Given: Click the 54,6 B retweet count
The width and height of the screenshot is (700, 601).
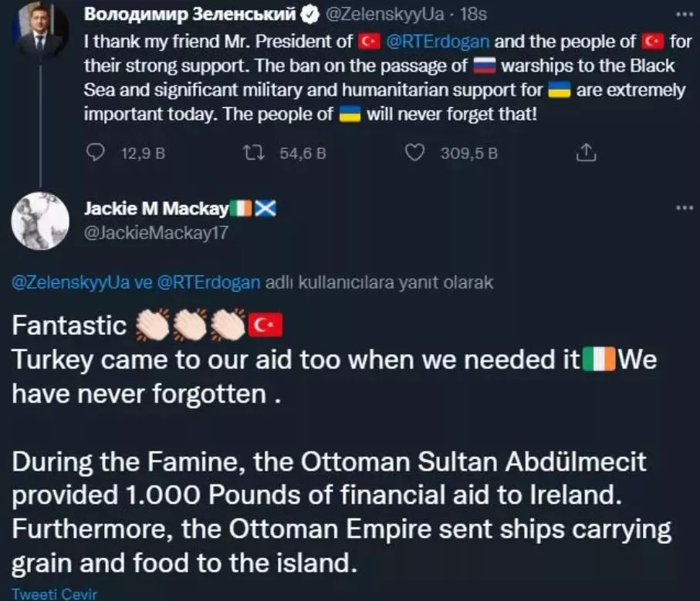Looking at the screenshot, I should pyautogui.click(x=303, y=153).
